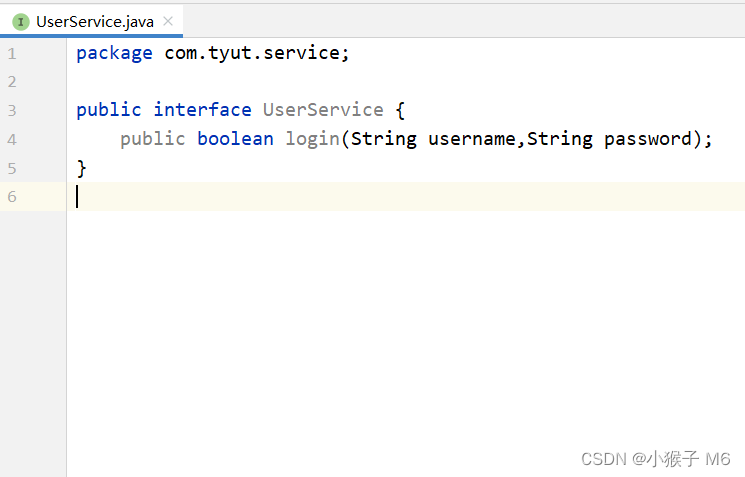Close the UserService.java tab

tap(168, 21)
